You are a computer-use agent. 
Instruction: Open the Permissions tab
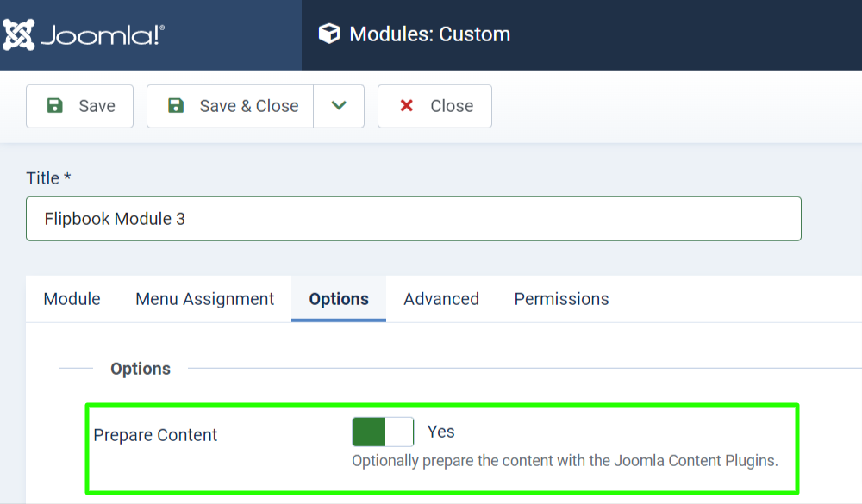coord(561,299)
